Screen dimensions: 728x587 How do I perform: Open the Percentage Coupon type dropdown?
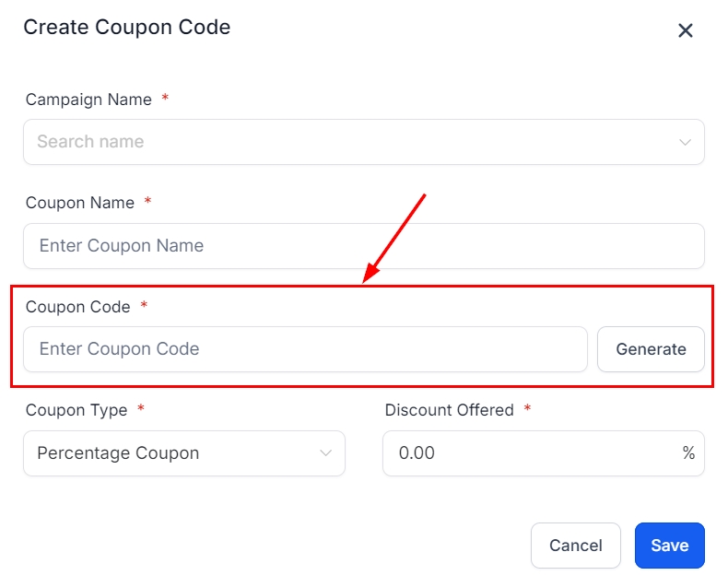tap(175, 453)
